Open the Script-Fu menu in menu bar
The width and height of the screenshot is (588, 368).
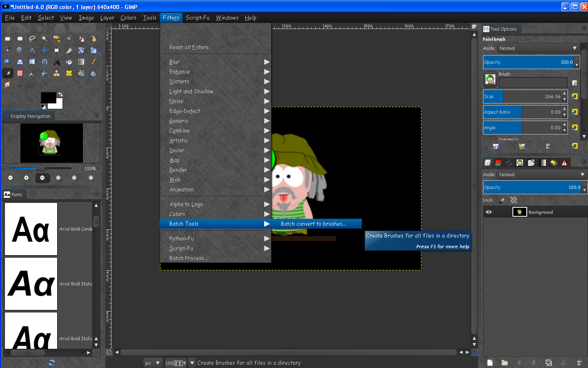pos(197,18)
